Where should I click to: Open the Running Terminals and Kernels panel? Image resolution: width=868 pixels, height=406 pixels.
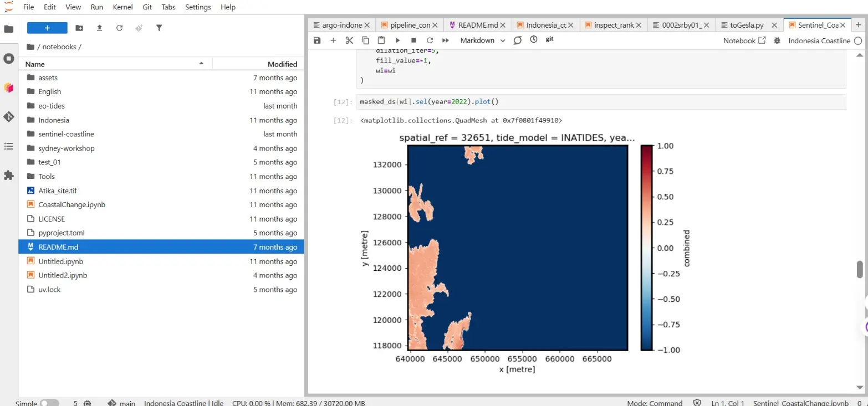tap(9, 58)
